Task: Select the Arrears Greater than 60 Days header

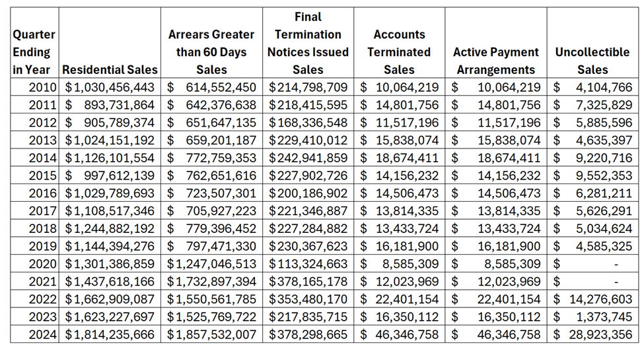Action: point(211,51)
